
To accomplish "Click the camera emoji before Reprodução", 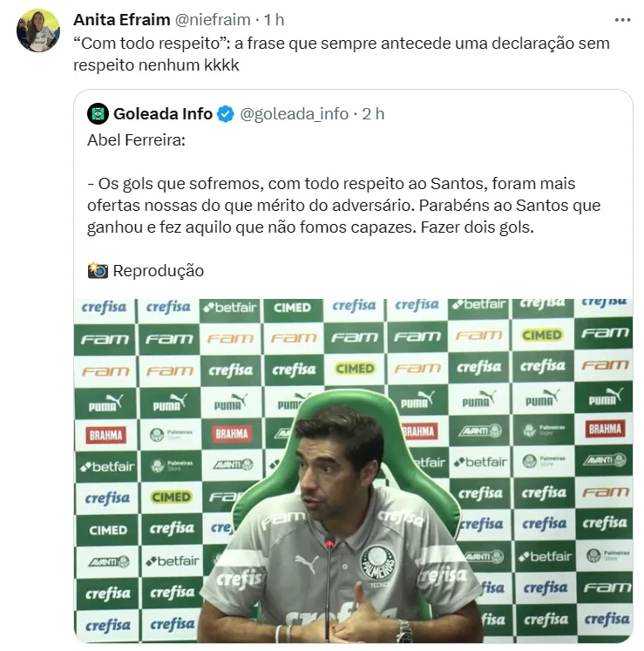I will 98,271.
